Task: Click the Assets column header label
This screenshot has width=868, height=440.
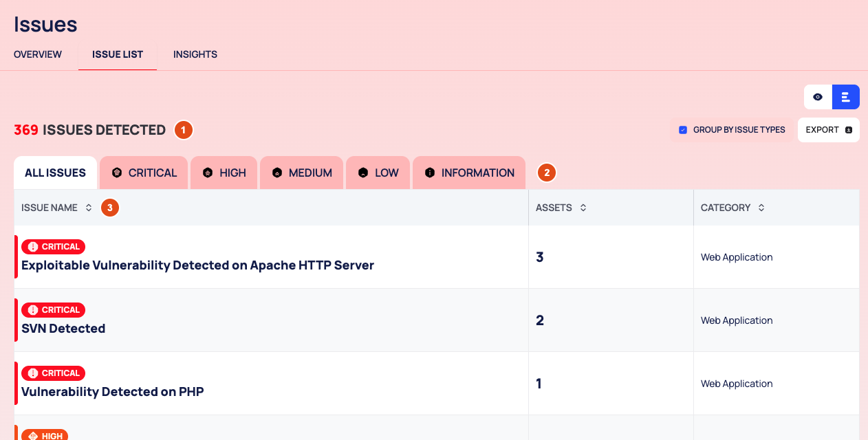Action: pos(554,208)
